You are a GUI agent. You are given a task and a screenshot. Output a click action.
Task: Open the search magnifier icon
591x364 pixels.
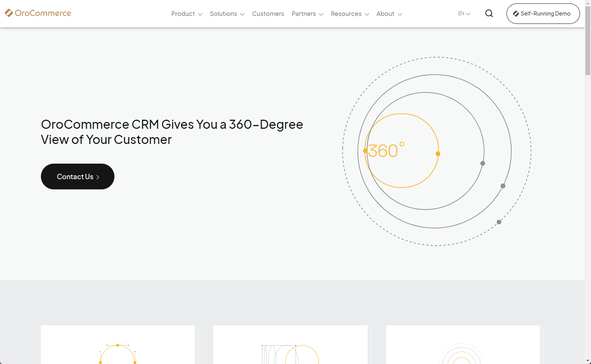point(489,14)
